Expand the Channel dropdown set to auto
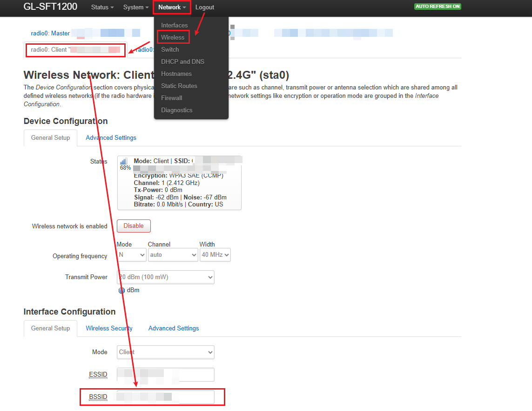The width and height of the screenshot is (532, 411). pos(173,255)
